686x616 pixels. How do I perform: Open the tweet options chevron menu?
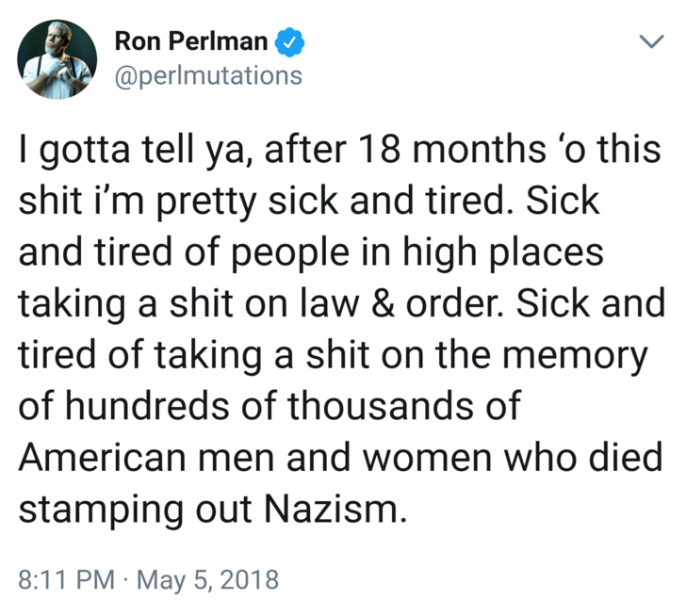[649, 43]
